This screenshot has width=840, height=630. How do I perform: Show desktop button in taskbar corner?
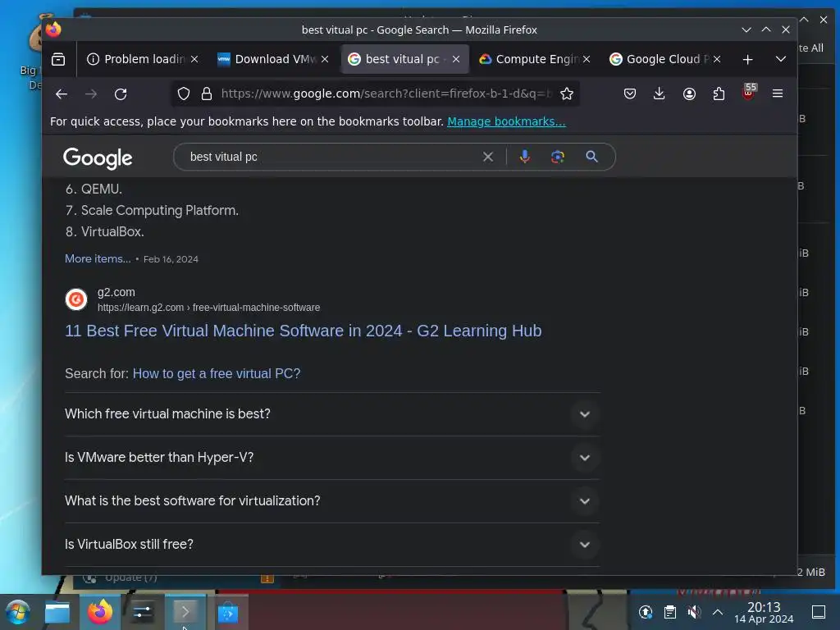pyautogui.click(x=818, y=612)
